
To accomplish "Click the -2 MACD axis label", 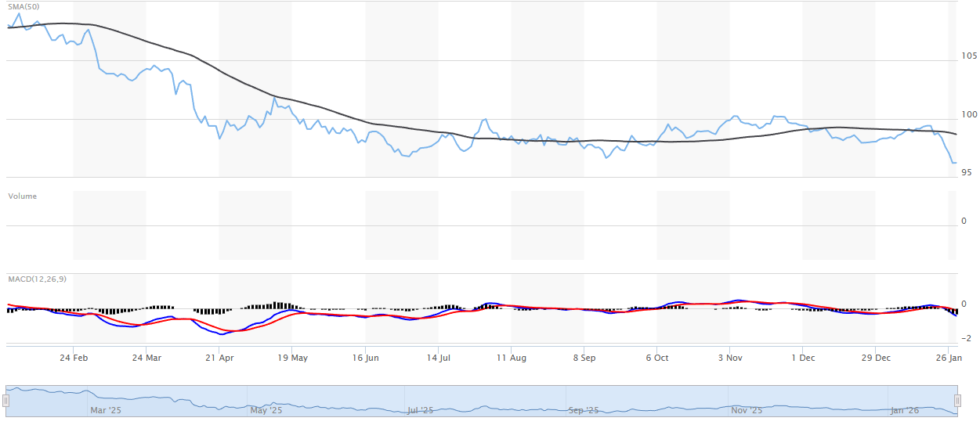I will pos(967,338).
